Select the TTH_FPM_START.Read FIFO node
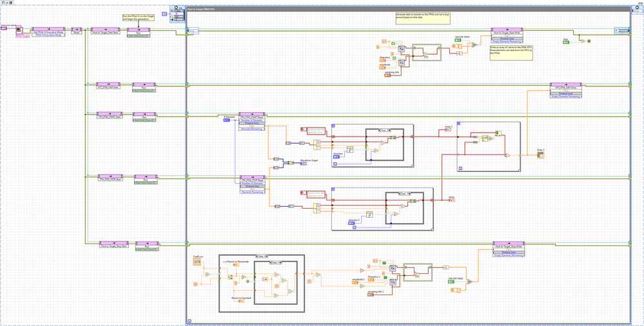This screenshot has width=644, height=326. click(252, 120)
